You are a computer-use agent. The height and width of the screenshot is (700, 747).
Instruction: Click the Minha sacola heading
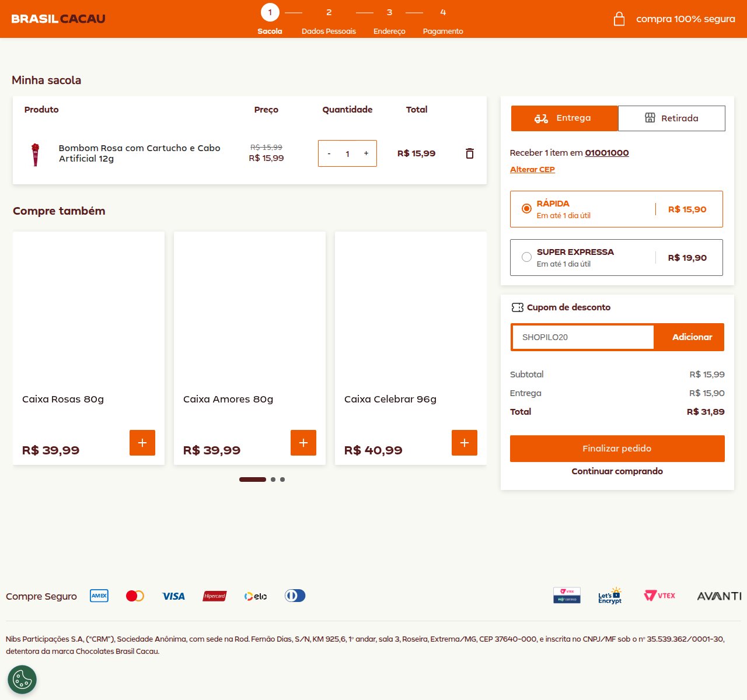tap(47, 80)
